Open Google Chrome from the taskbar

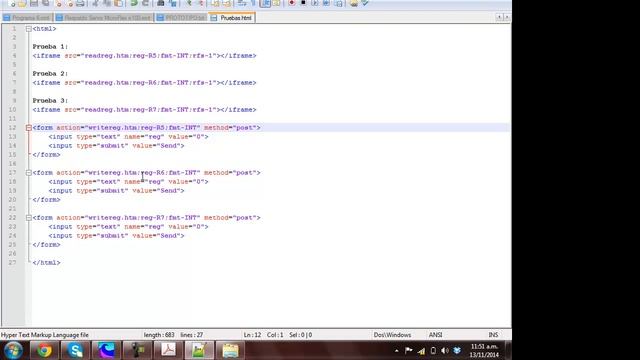[x=44, y=350]
